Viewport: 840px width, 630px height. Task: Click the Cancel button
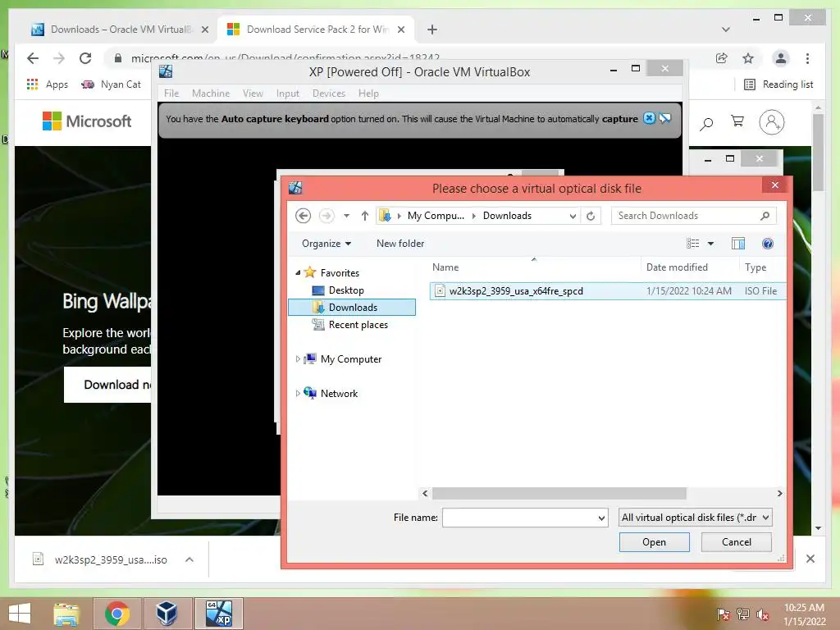pos(737,542)
